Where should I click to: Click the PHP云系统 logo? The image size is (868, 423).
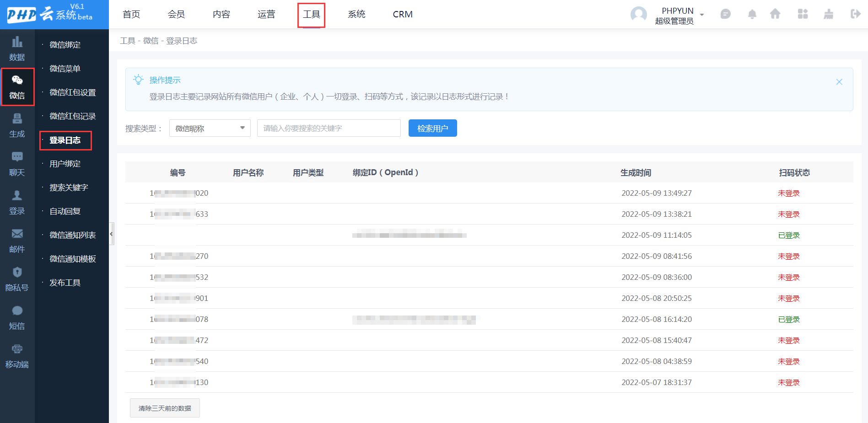pyautogui.click(x=50, y=14)
